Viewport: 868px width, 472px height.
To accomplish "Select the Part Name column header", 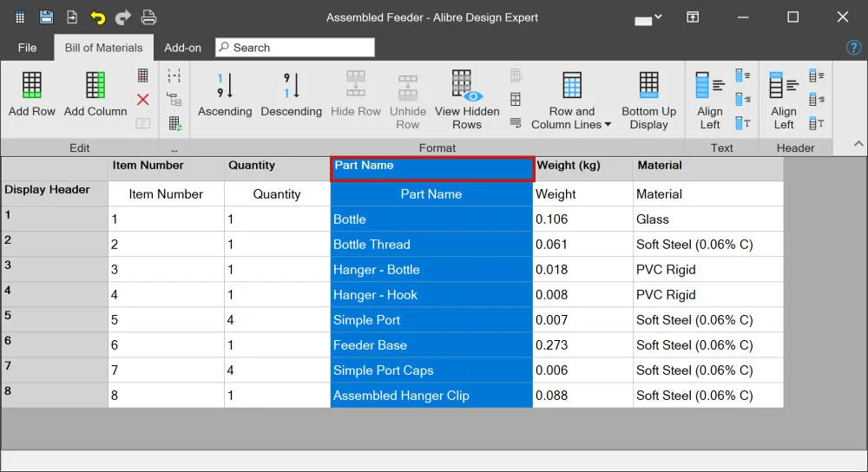I will click(x=431, y=169).
